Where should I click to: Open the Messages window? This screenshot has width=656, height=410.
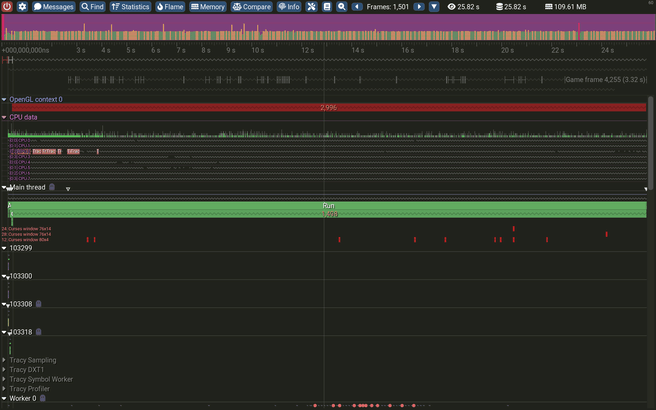54,7
